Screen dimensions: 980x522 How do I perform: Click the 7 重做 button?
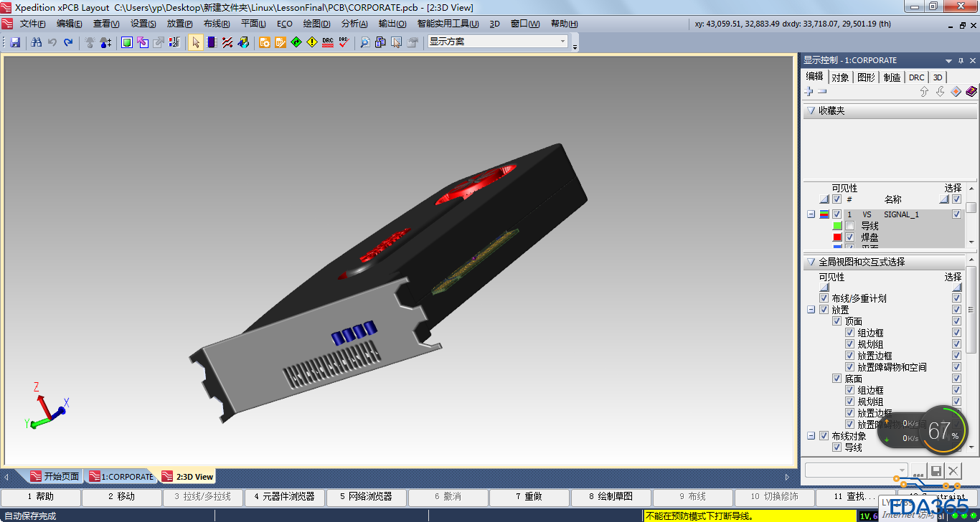(x=529, y=496)
